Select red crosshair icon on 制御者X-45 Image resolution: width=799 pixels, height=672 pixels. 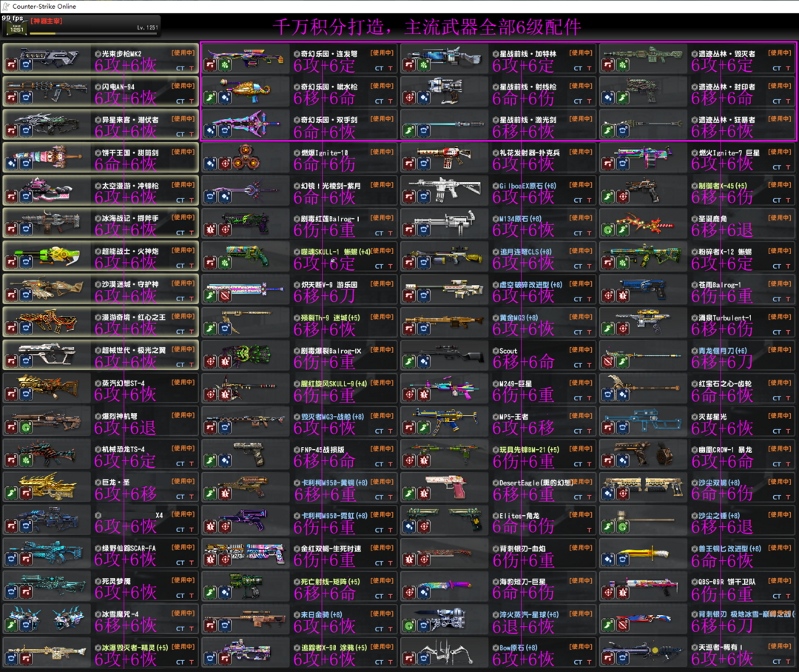(622, 197)
